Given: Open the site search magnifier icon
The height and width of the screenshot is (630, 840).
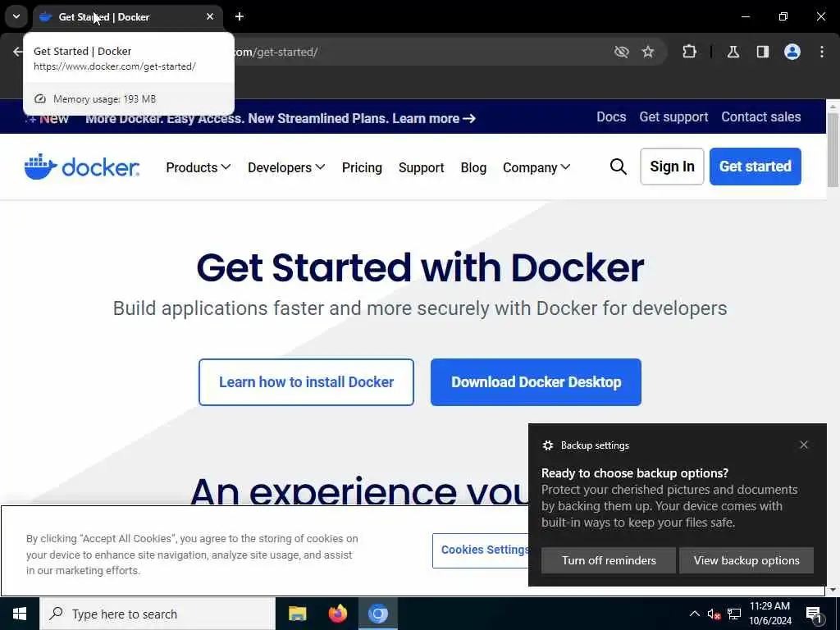Looking at the screenshot, I should click(x=618, y=167).
